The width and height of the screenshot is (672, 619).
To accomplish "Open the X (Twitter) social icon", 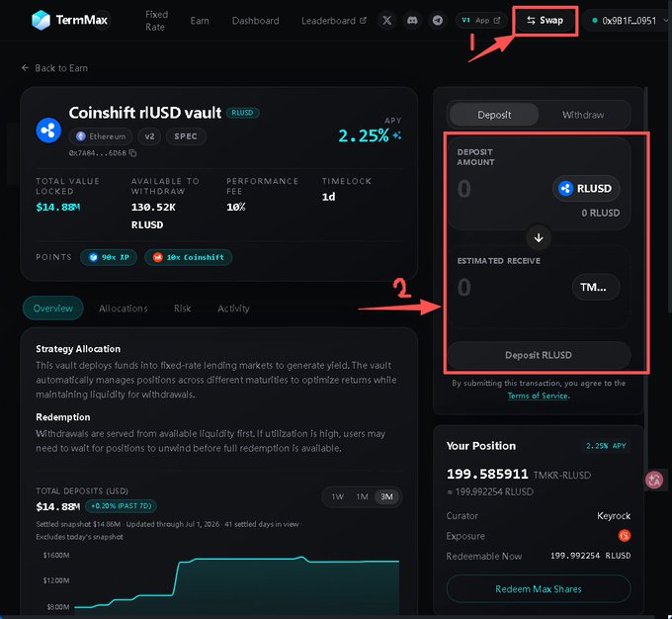I will pos(386,20).
